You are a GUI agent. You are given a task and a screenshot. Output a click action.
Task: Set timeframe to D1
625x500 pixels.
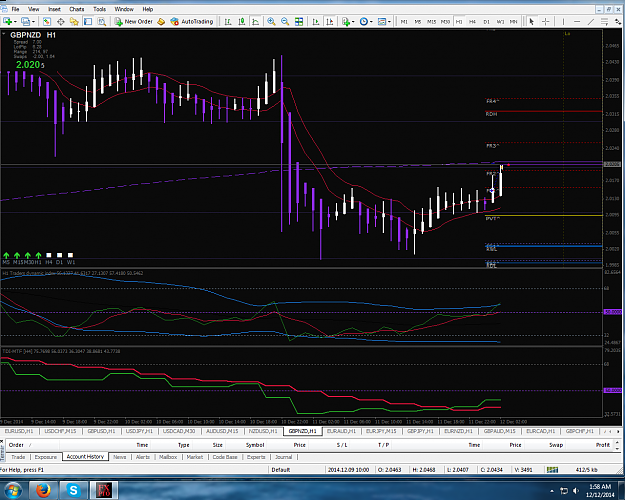click(486, 22)
